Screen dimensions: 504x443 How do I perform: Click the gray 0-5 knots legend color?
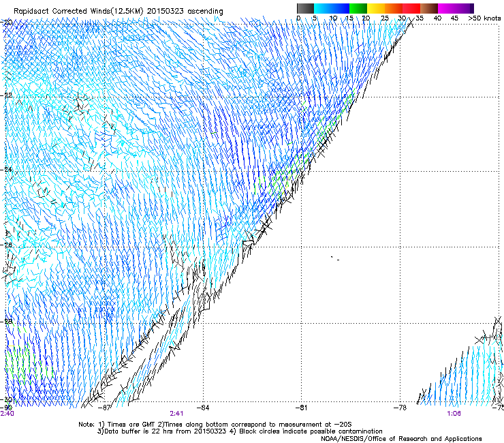305,8
